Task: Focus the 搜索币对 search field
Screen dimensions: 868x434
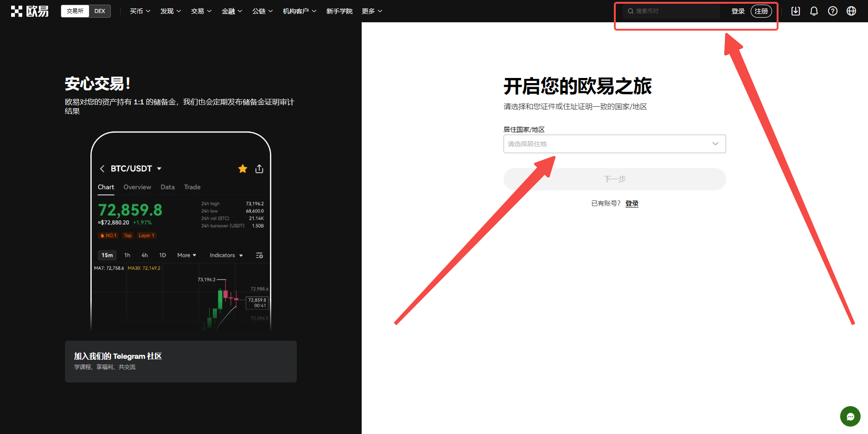Action: coord(671,11)
